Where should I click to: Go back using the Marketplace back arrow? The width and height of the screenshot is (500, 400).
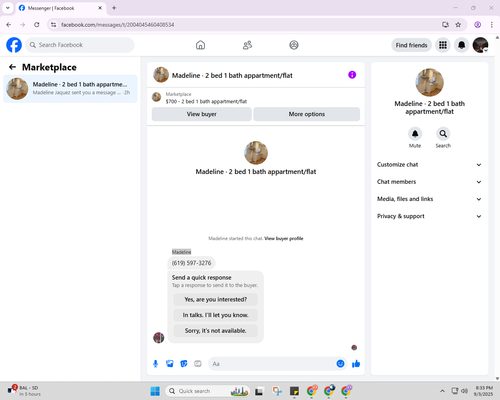(12, 67)
